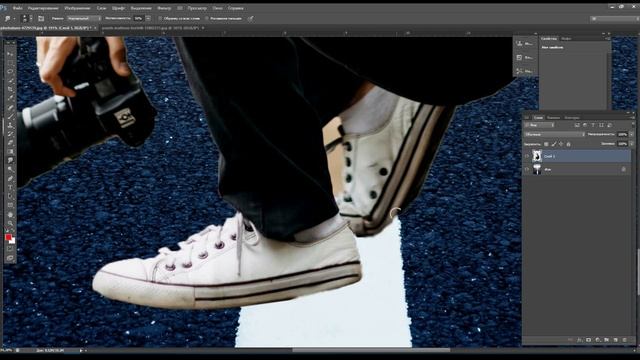The width and height of the screenshot is (640, 360).
Task: Toggle Lock image pixels (brush icon)
Action: click(x=554, y=144)
